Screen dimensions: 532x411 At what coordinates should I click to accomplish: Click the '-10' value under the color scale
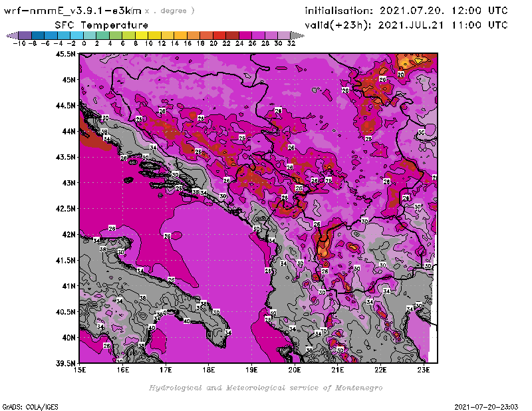19,44
